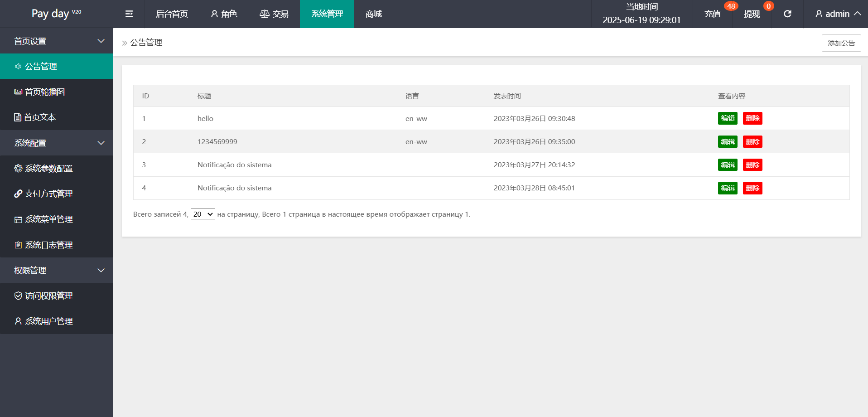The image size is (868, 417).
Task: Open the 提现 notifications link
Action: click(x=752, y=14)
